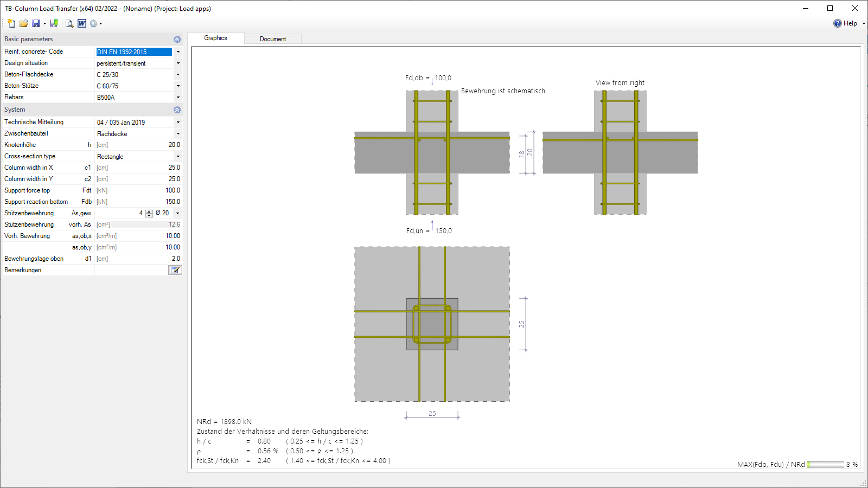The width and height of the screenshot is (868, 488).
Task: Adjust rebar count with the spinner
Action: pos(149,213)
